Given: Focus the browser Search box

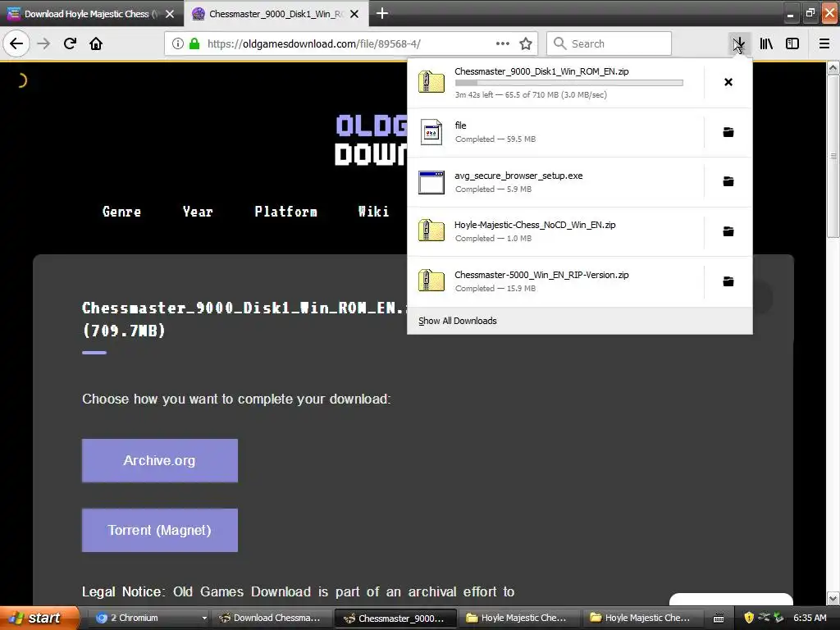Looking at the screenshot, I should pyautogui.click(x=609, y=44).
